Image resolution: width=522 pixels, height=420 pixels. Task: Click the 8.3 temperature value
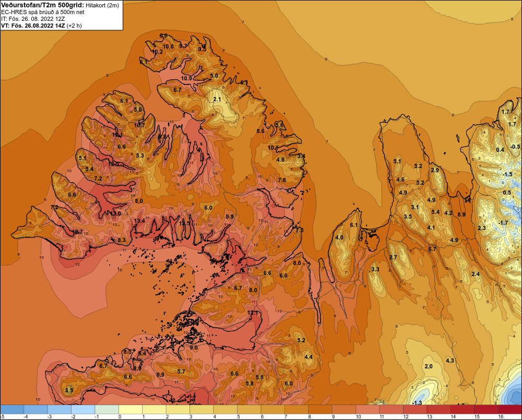tap(122, 240)
